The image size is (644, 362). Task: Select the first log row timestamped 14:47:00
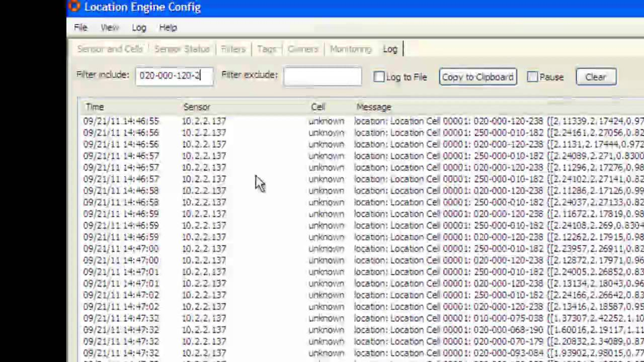click(x=362, y=249)
